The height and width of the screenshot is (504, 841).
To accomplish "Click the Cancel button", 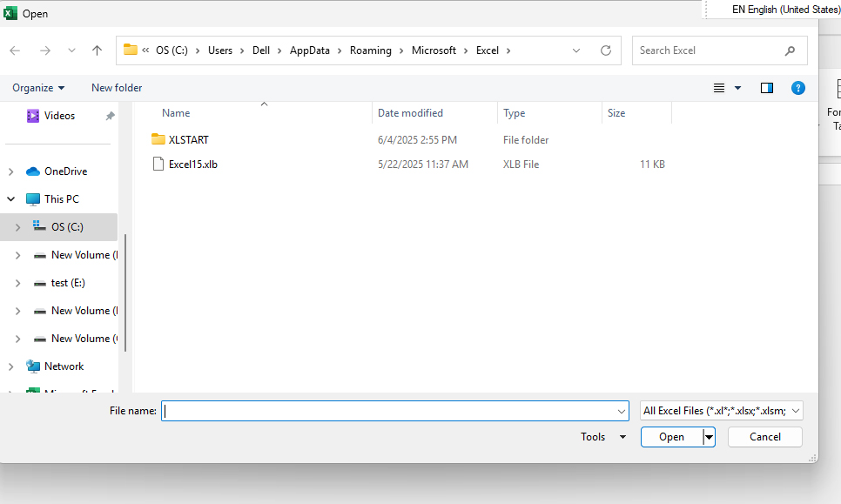I will [x=764, y=437].
